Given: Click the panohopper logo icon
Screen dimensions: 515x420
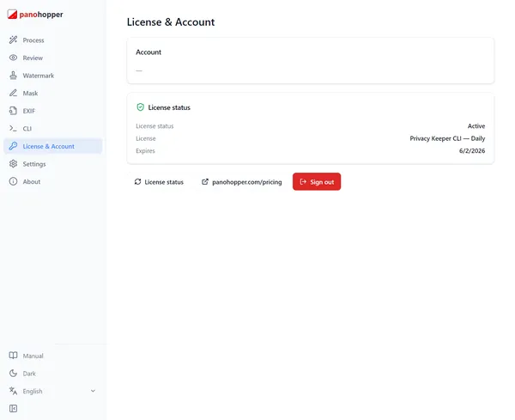Looking at the screenshot, I should click(x=12, y=15).
